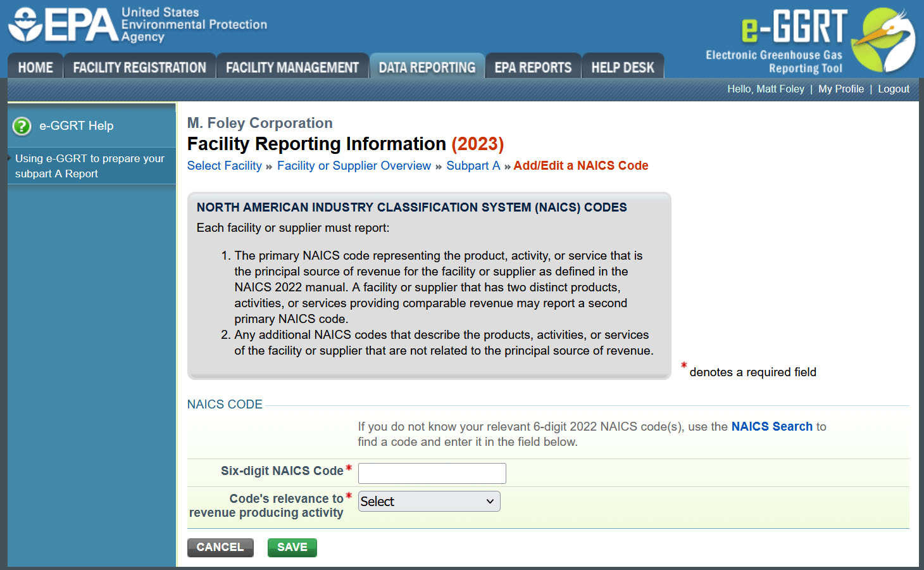Click the 'Facility Reporting Information (2023)' heading

coord(346,144)
